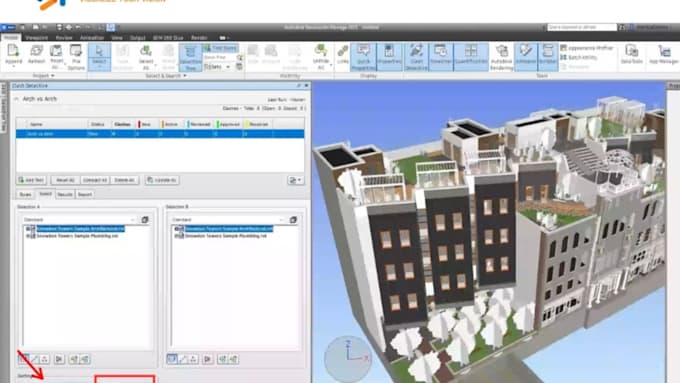Click the Add Test button
Viewport: 680px width, 383px height.
(32, 180)
